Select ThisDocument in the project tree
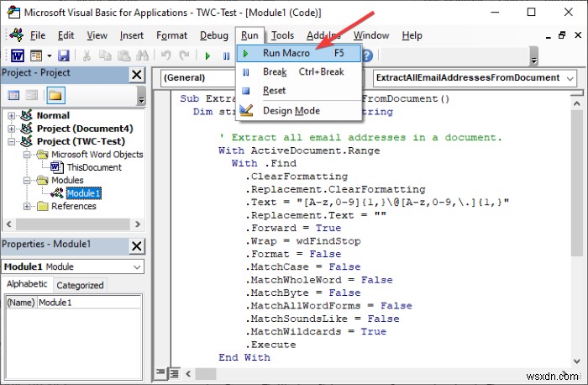The image size is (588, 385). (94, 167)
